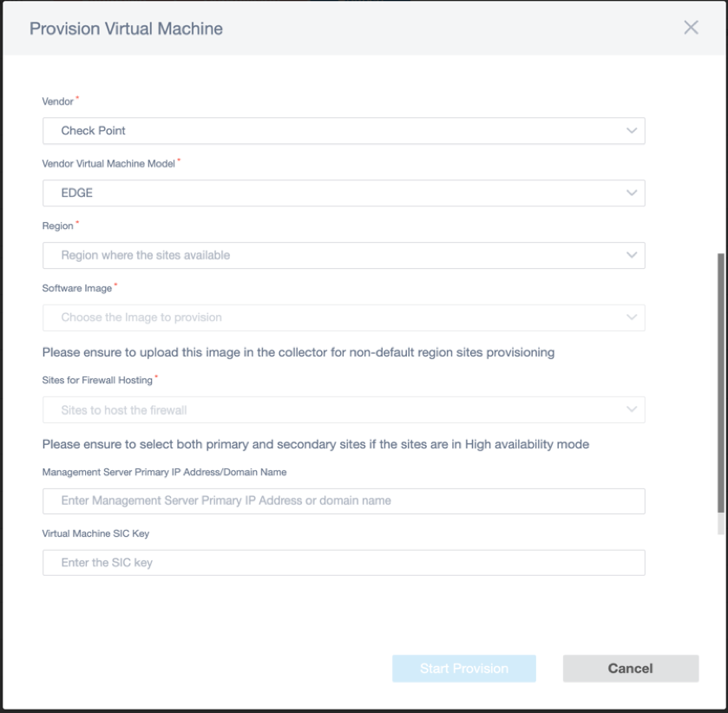Image resolution: width=728 pixels, height=713 pixels.
Task: Click the Software Image label
Action: (x=77, y=288)
